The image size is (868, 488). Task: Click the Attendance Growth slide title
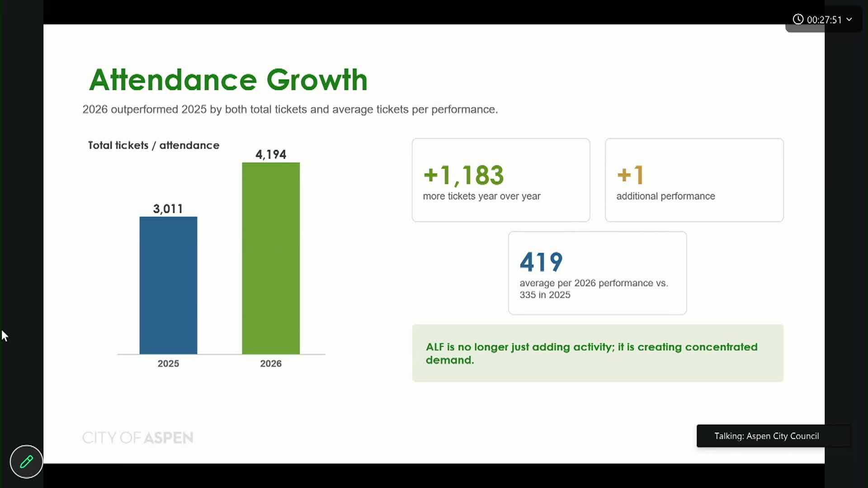pos(228,80)
